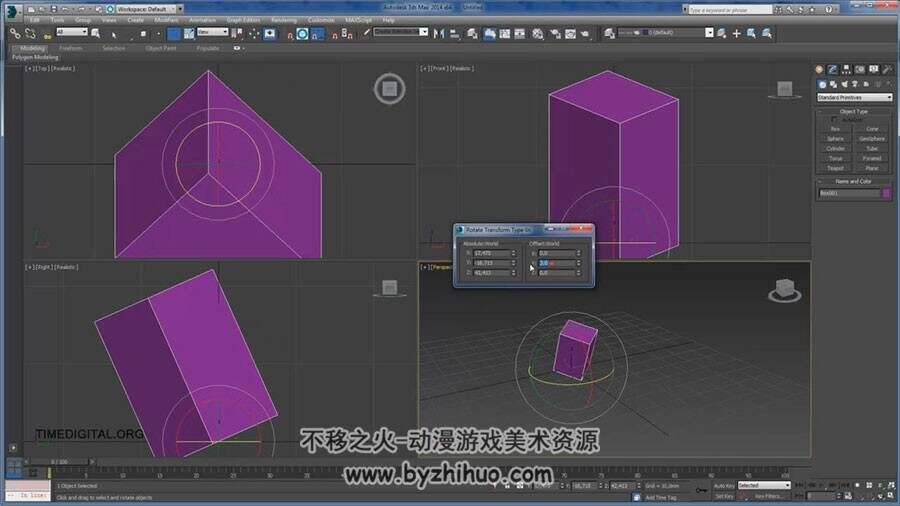Click the Offset:World Y rotation field

557,263
